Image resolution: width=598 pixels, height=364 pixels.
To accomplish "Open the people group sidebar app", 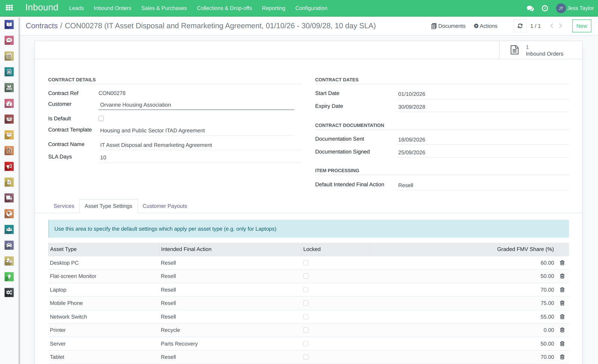I will pos(9,230).
